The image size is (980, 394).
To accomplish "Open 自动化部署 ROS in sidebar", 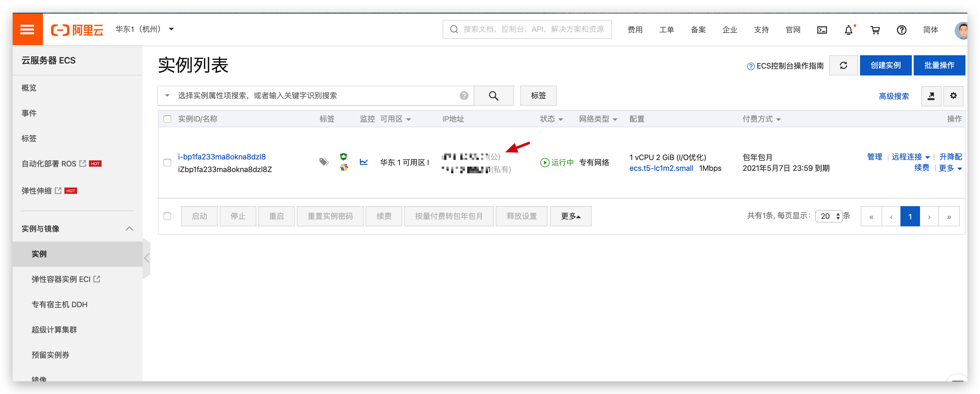I will point(49,164).
